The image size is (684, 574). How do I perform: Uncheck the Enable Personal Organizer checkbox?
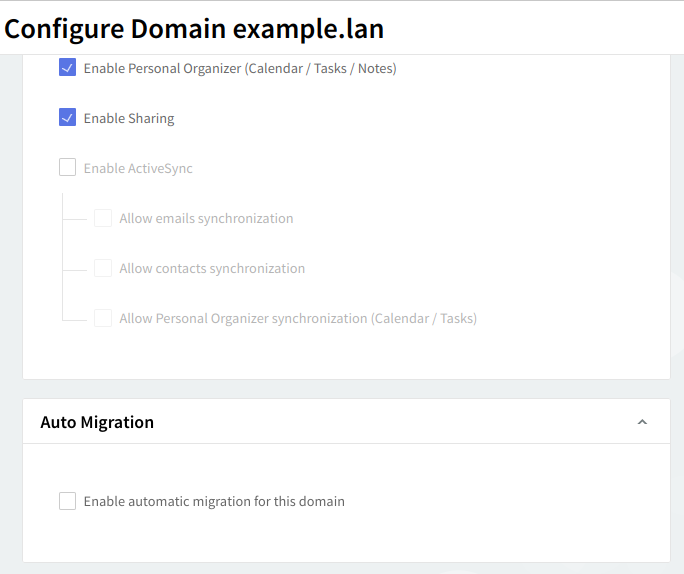click(x=68, y=68)
